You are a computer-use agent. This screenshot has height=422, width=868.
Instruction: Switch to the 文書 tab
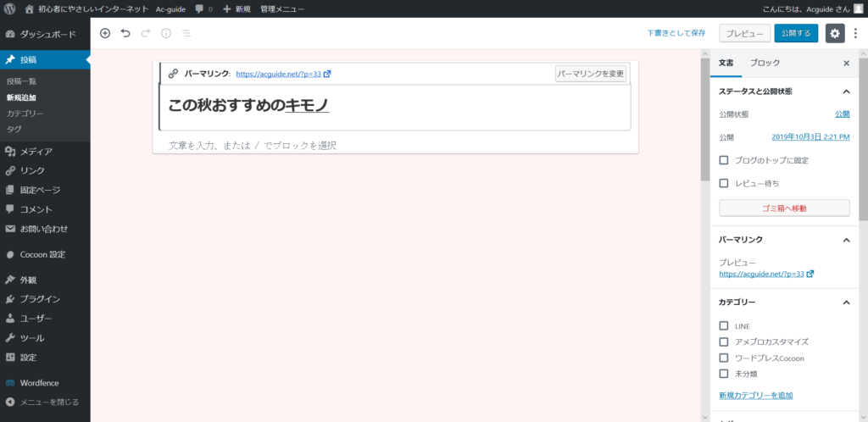[x=726, y=63]
